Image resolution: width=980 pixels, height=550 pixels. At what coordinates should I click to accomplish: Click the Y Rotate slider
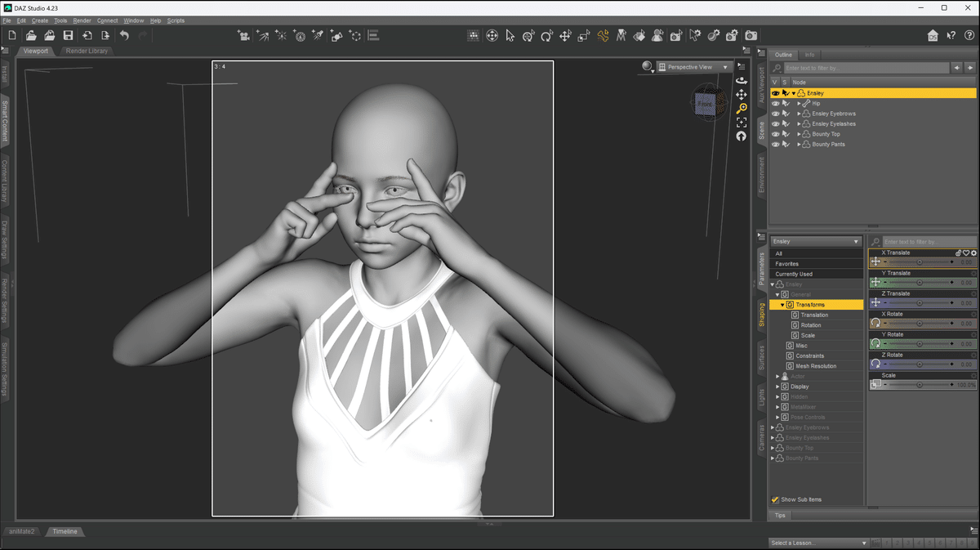tap(919, 343)
